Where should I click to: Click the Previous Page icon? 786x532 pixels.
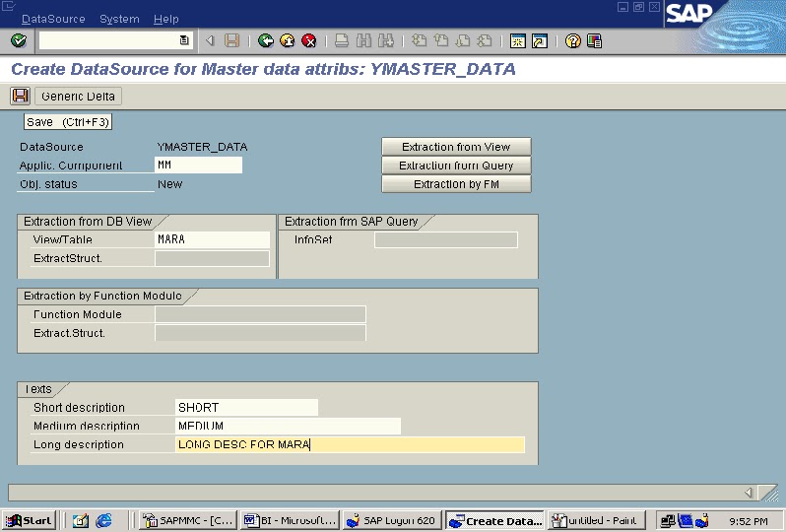pos(440,40)
